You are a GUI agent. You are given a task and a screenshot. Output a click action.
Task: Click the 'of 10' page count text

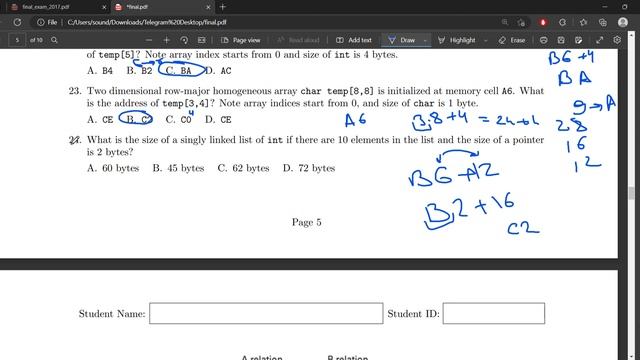(36, 40)
